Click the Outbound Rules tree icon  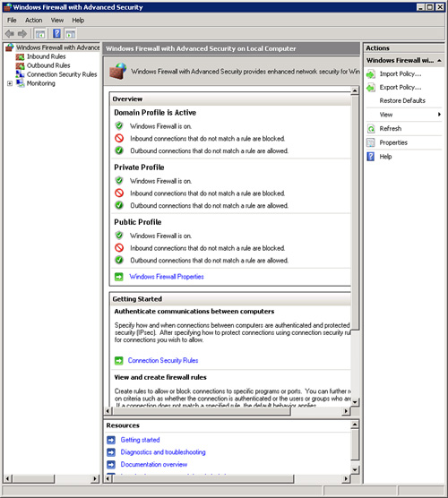[20, 65]
